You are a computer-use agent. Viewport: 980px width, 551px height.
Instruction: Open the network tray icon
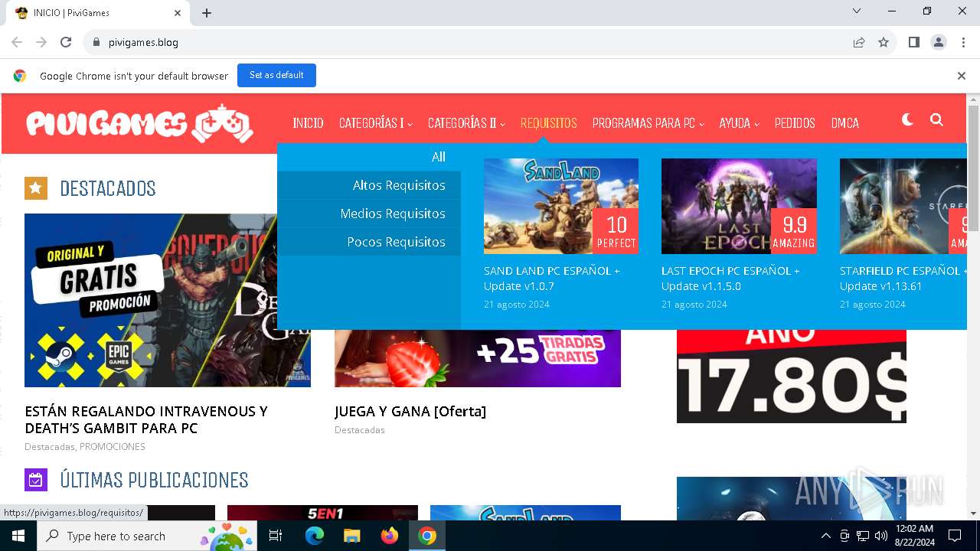point(863,536)
